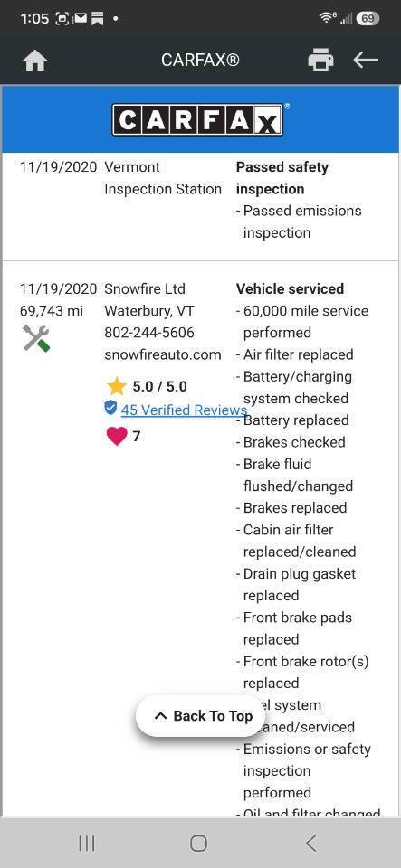Open the 45 Verified Reviews link
401x868 pixels.
coord(184,410)
